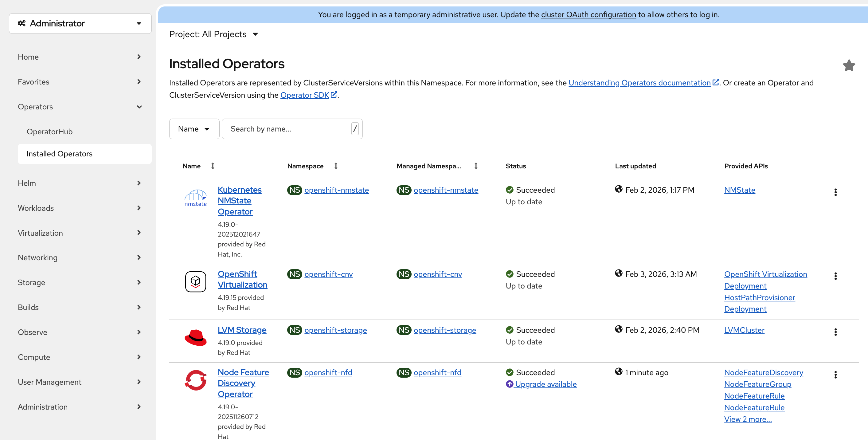Open LVM Storage operator details
The width and height of the screenshot is (868, 440).
[x=242, y=330]
